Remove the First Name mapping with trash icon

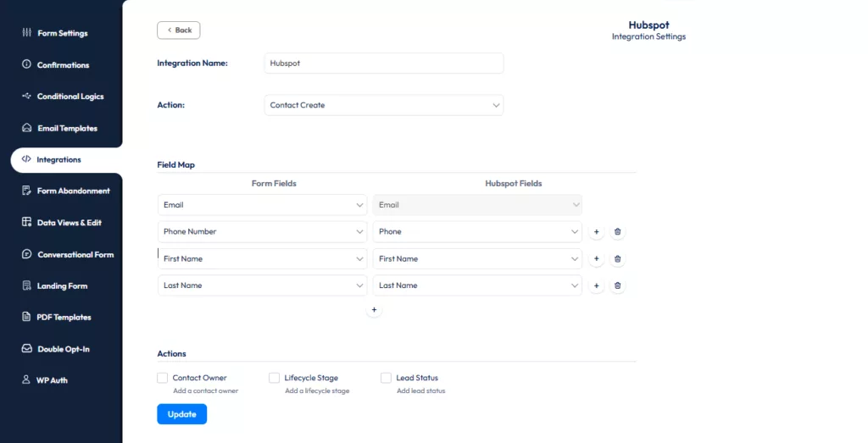coord(617,259)
